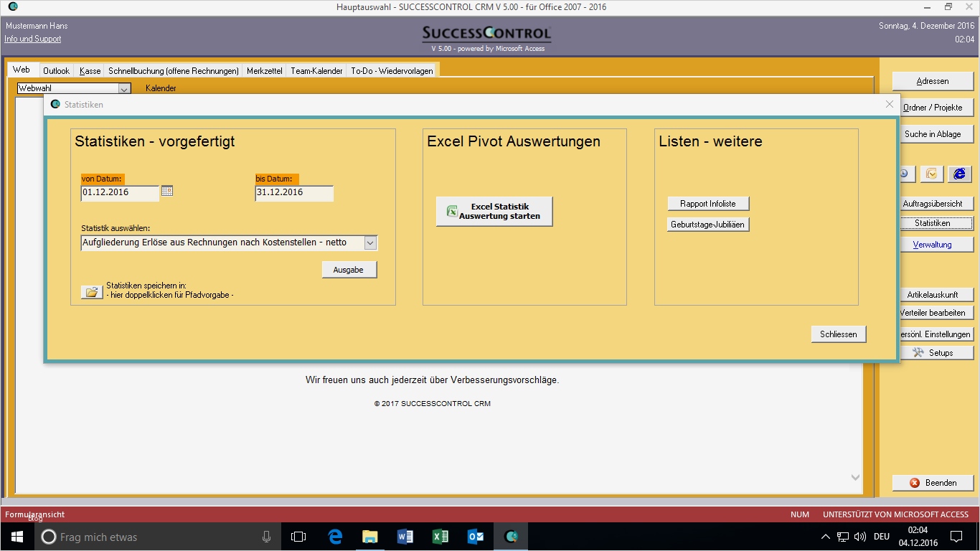
Task: Focus the Frag mich etwas search box
Action: tap(158, 537)
